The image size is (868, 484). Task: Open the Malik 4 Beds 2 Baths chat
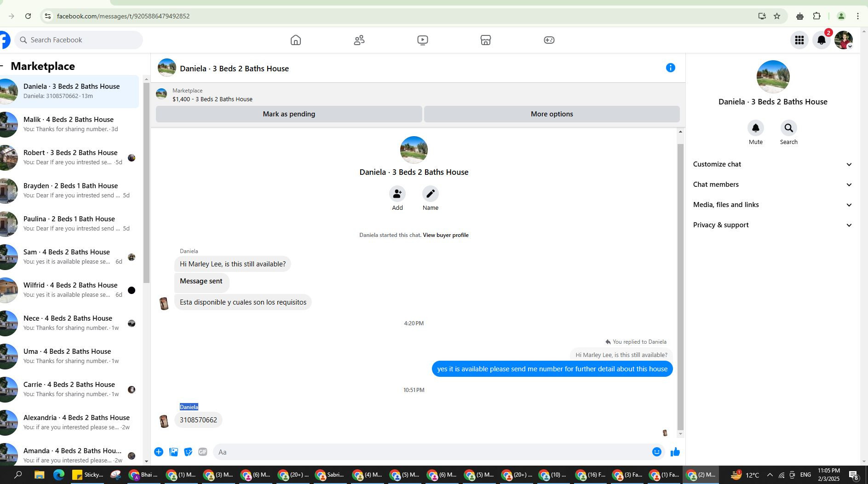click(x=69, y=124)
